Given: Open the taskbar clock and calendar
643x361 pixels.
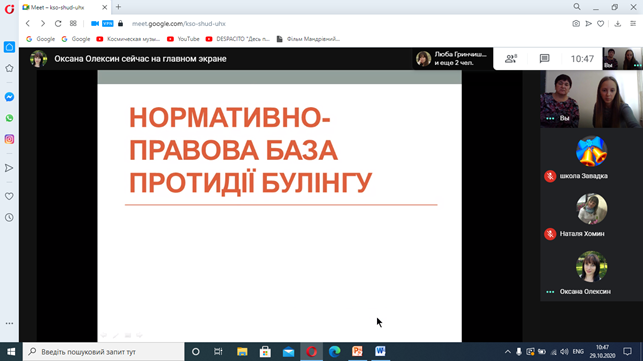Looking at the screenshot, I should coord(602,352).
